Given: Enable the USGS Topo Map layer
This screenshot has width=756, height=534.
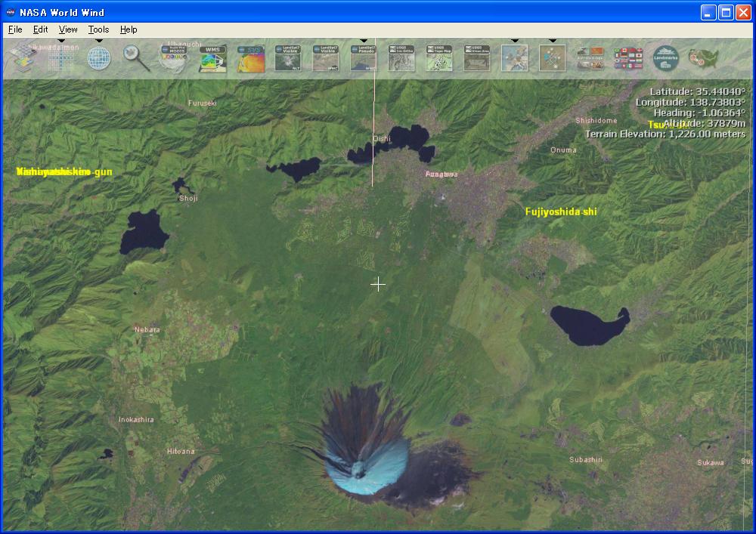Looking at the screenshot, I should tap(439, 58).
